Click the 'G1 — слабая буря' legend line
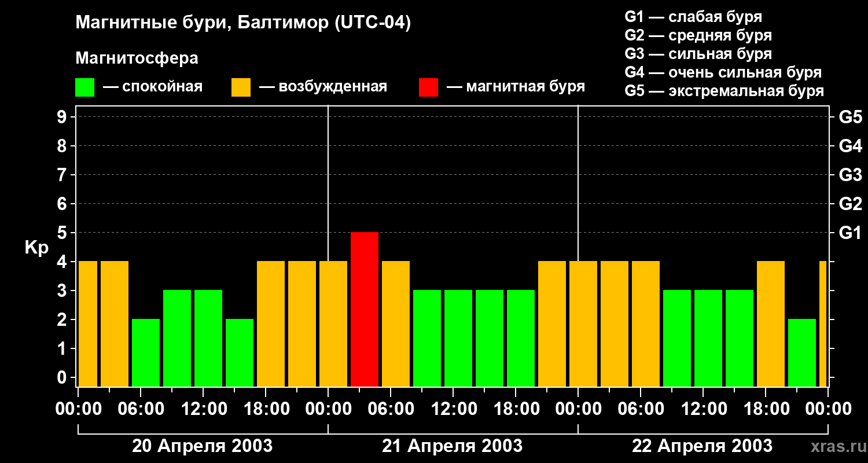868x463 pixels. click(x=693, y=17)
